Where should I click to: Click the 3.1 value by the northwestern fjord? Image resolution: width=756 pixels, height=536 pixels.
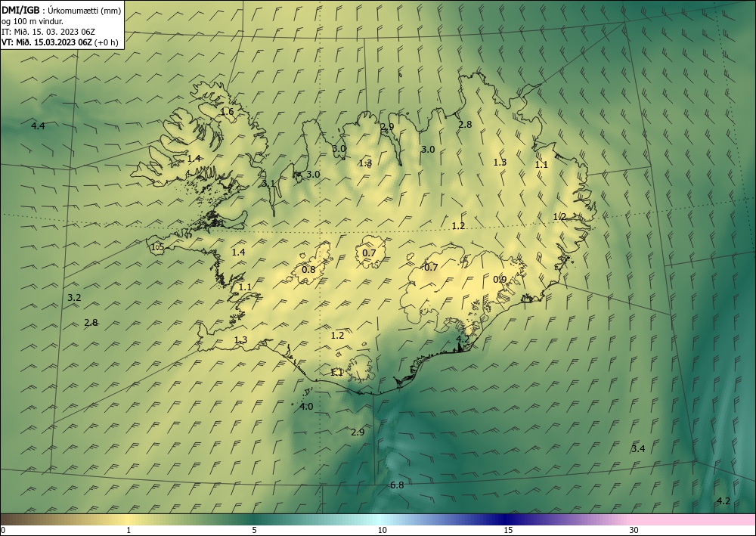pos(268,184)
